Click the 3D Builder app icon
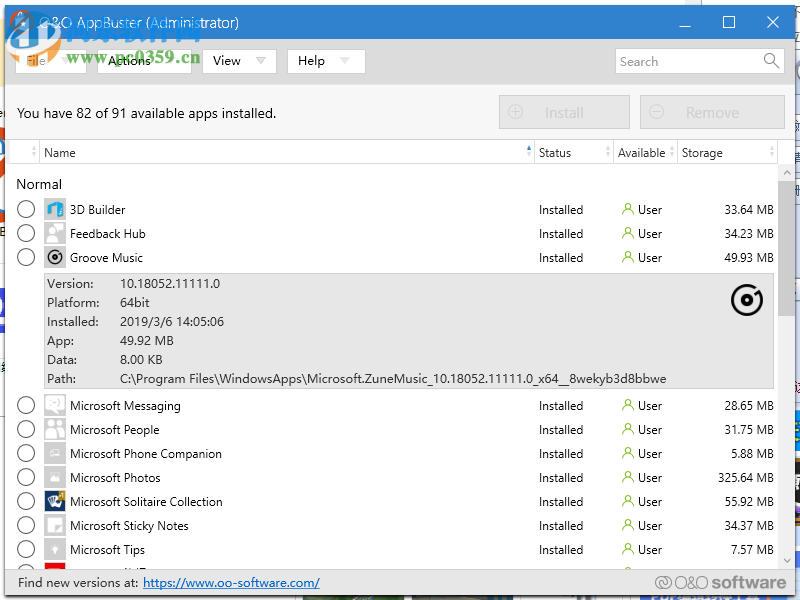The height and width of the screenshot is (600, 800). 55,210
